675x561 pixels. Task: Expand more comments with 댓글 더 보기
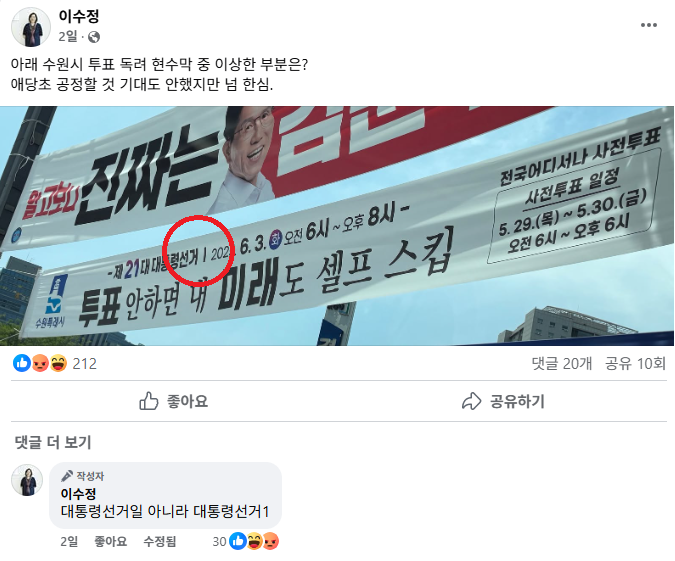click(53, 442)
